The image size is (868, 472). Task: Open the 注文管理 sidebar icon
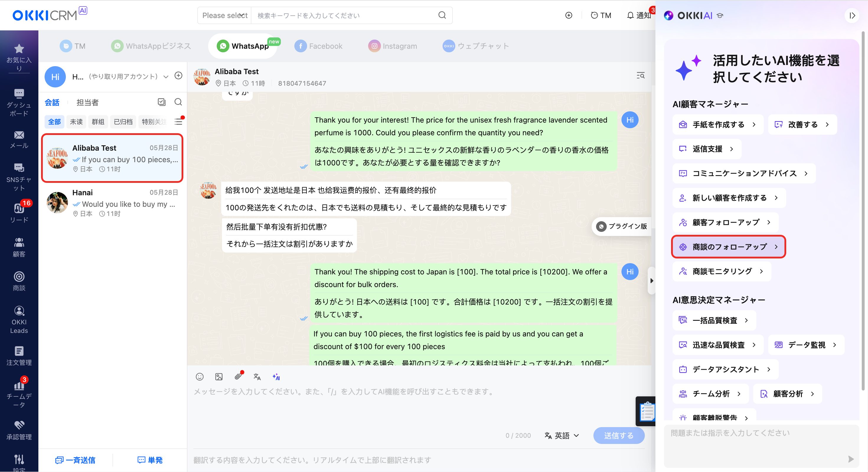[19, 356]
